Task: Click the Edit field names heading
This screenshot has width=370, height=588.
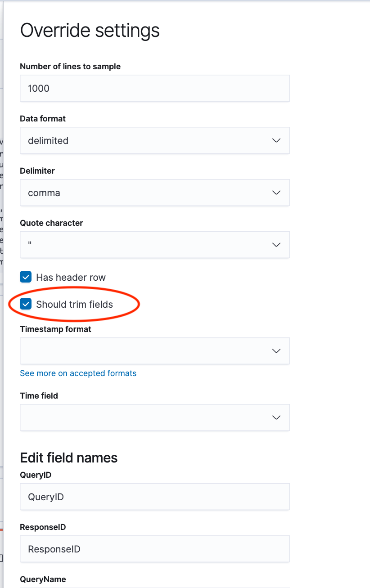Action: click(69, 458)
